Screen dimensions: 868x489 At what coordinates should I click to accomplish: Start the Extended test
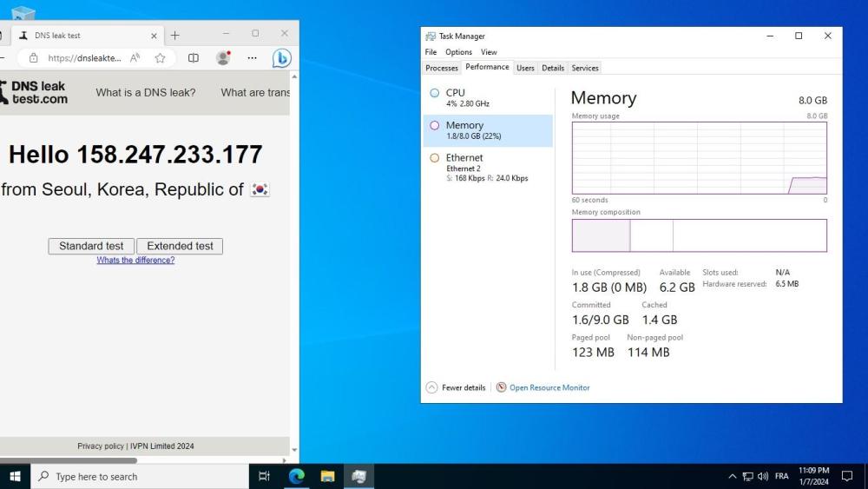point(180,246)
